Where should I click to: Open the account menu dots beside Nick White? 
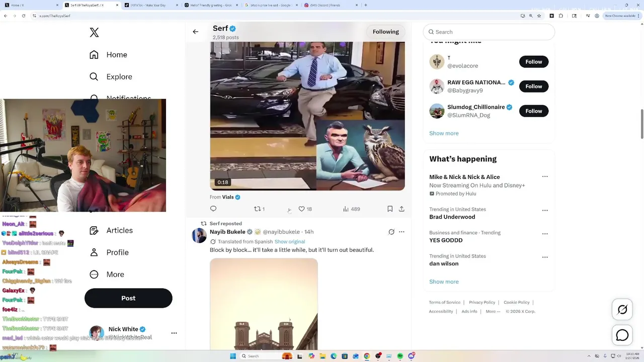(174, 333)
